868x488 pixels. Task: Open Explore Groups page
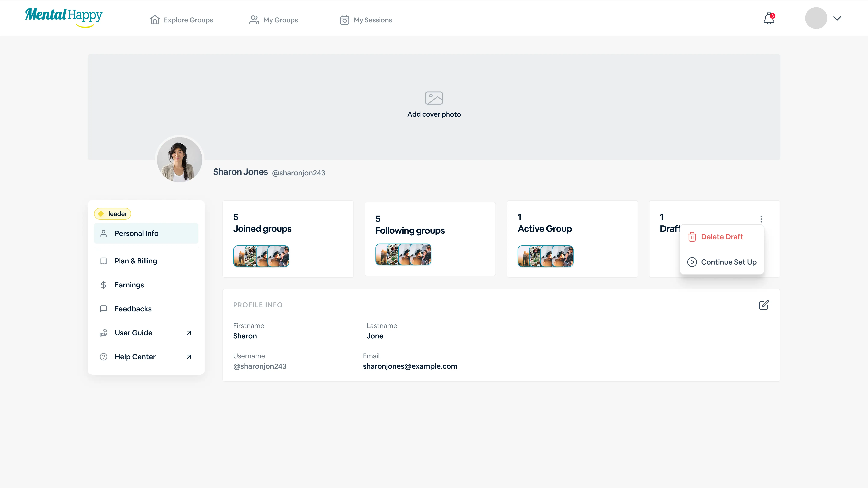click(181, 20)
